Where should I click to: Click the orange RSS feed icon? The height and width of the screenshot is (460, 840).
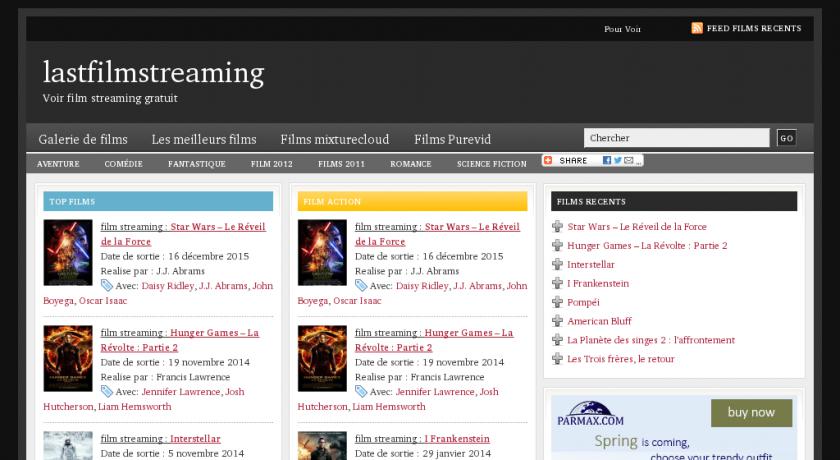pos(697,28)
